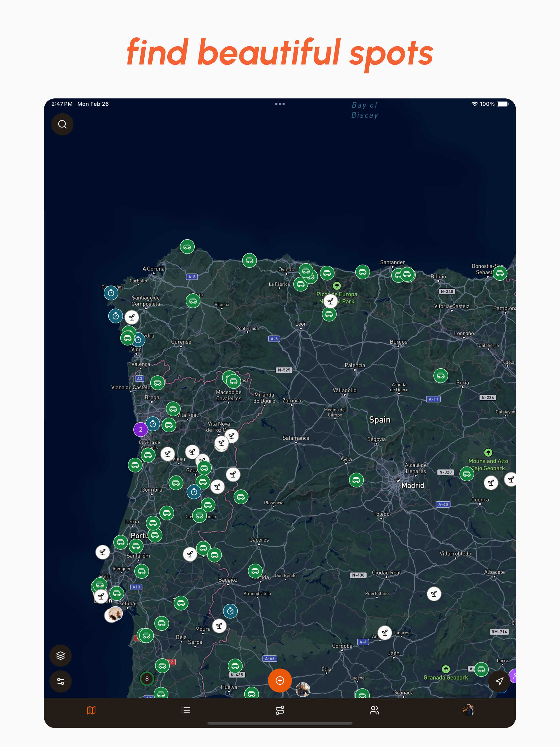
Task: Select camper marker at Donostia-San Sebastián
Action: point(500,273)
